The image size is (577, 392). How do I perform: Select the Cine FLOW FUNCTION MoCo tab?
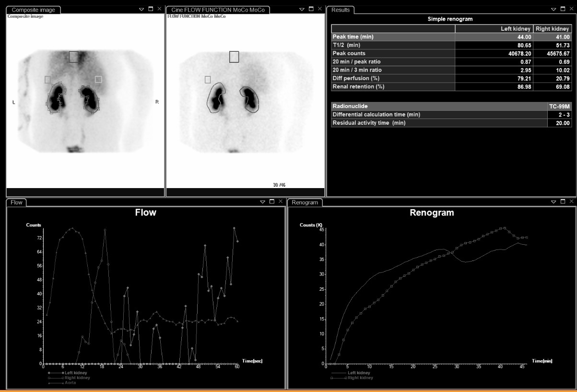(x=217, y=10)
